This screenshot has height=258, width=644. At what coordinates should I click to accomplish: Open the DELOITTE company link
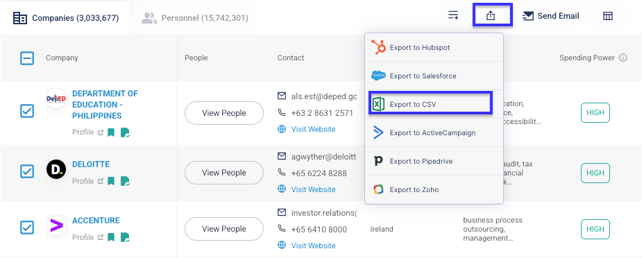(91, 164)
